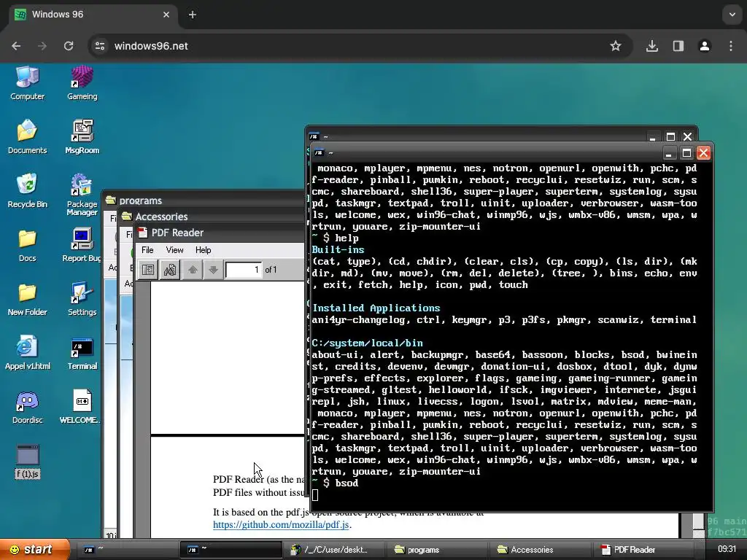Minimize the front terminal window
Image resolution: width=747 pixels, height=560 pixels.
point(669,153)
